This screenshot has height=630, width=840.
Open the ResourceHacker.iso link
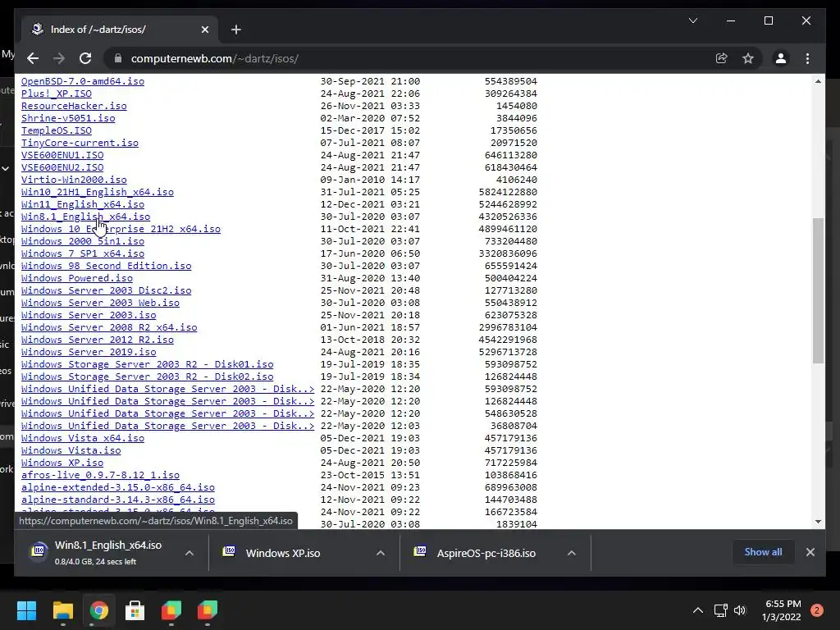coord(74,106)
